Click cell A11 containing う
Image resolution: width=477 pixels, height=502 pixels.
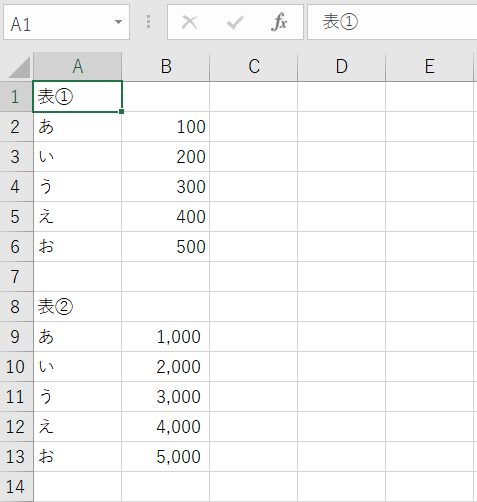point(78,397)
